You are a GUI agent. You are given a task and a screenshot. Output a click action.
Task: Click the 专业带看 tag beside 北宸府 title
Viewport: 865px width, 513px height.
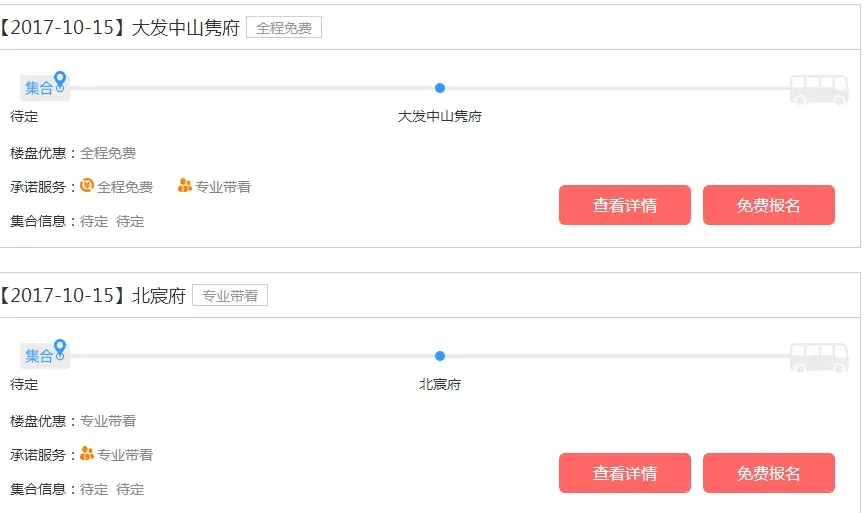click(230, 296)
